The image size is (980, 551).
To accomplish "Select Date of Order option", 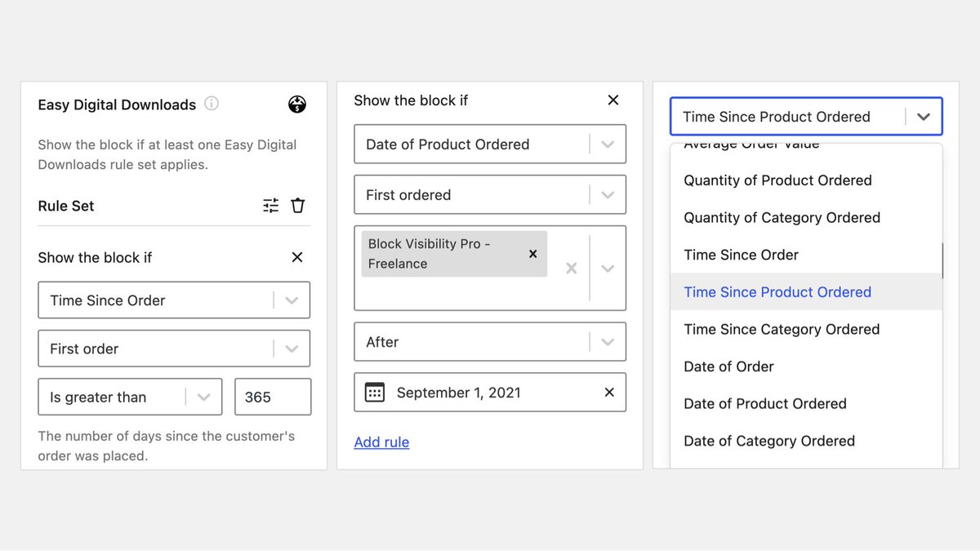I will tap(806, 367).
